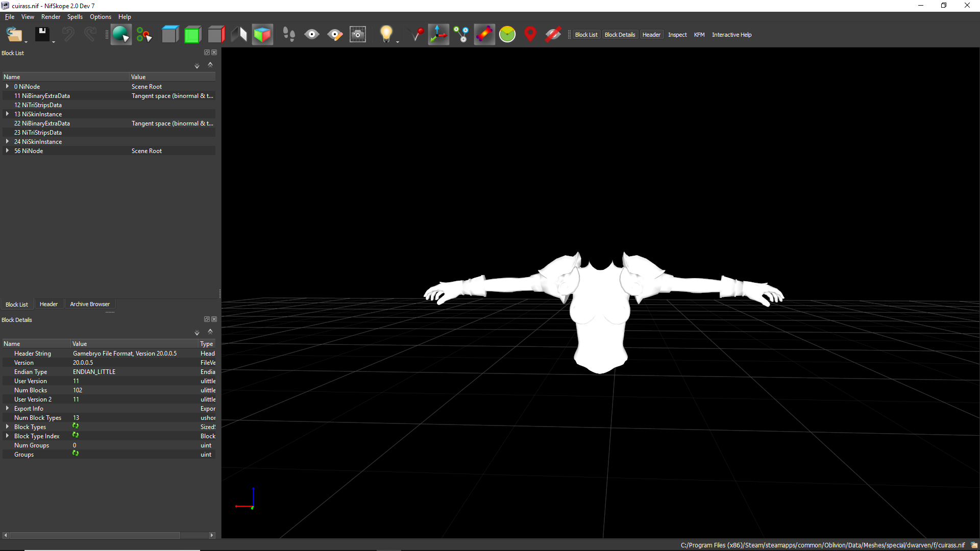Image resolution: width=980 pixels, height=551 pixels.
Task: Click the yellow-green circle constraints icon
Action: click(507, 35)
